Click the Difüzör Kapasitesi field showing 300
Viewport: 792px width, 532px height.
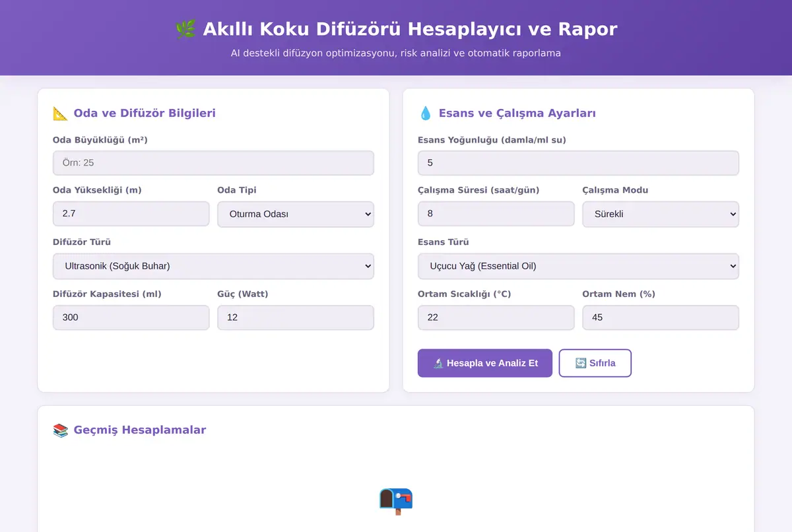pos(131,317)
